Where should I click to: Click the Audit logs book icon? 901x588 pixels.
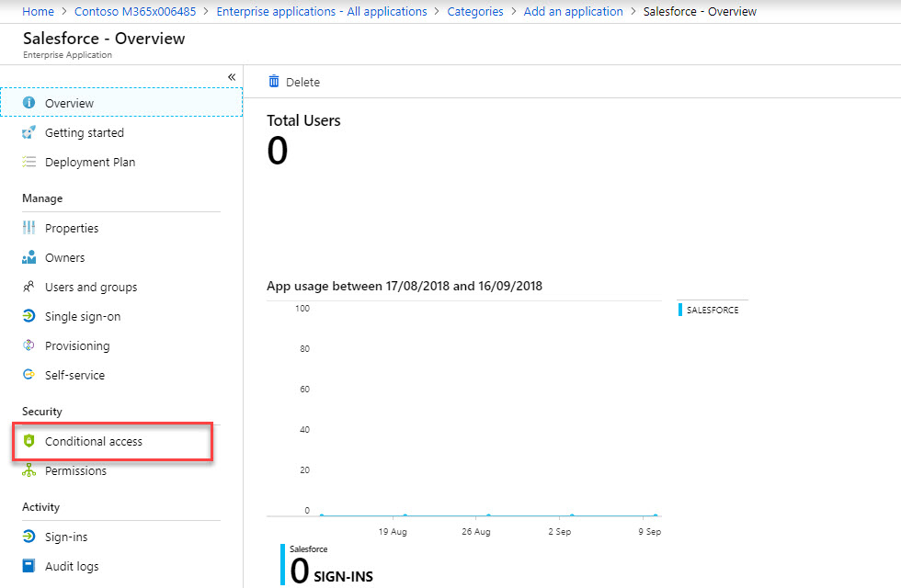point(29,566)
